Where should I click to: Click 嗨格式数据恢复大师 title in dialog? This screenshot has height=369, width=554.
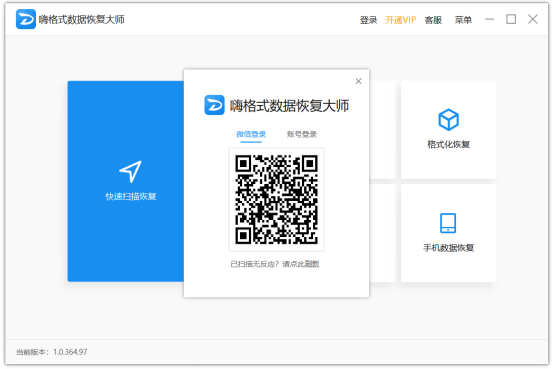[289, 106]
